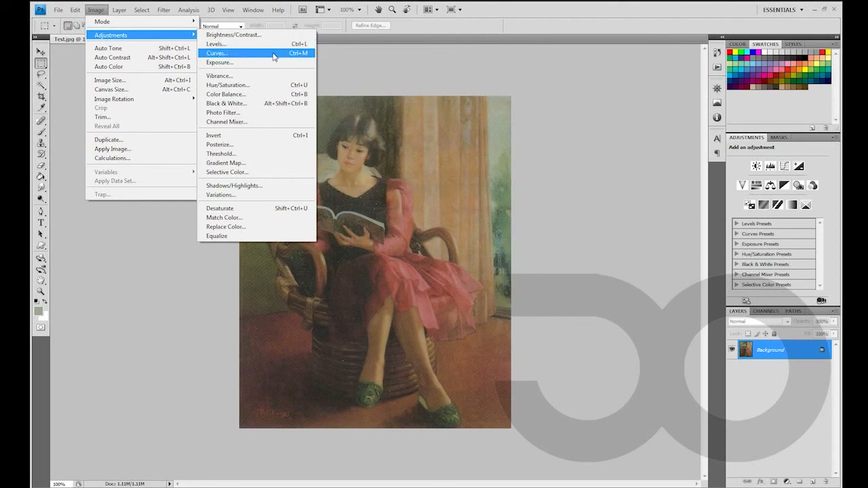
Task: Expand the Levels Presets list
Action: tap(737, 224)
